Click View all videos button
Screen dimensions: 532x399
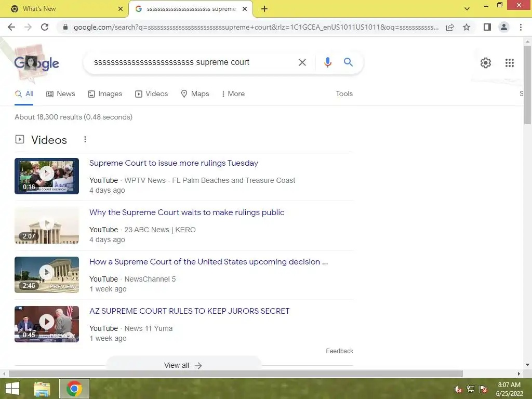(x=183, y=365)
